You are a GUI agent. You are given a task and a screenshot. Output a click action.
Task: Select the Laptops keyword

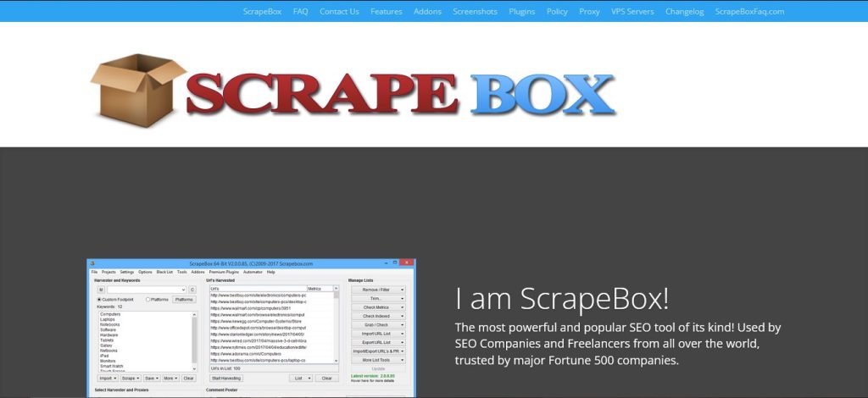click(x=108, y=319)
